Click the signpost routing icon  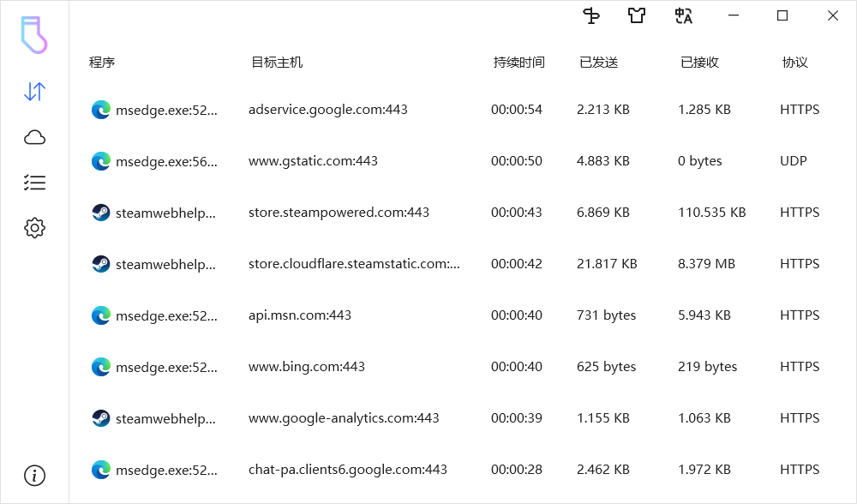[x=591, y=15]
